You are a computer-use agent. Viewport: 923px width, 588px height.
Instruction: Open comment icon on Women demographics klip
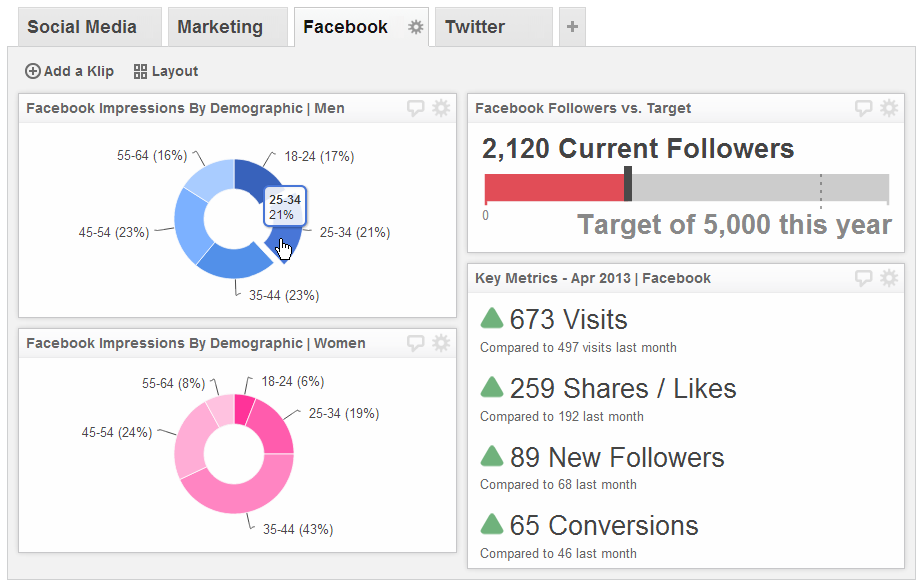(x=416, y=343)
